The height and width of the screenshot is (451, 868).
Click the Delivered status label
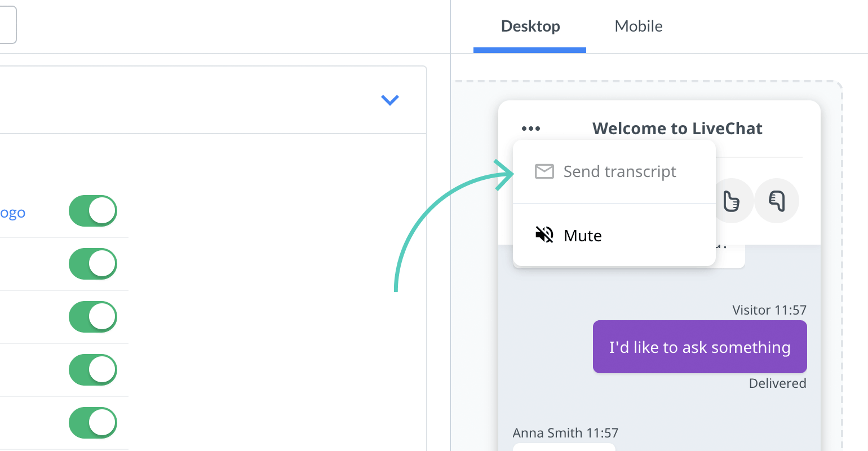click(x=777, y=383)
